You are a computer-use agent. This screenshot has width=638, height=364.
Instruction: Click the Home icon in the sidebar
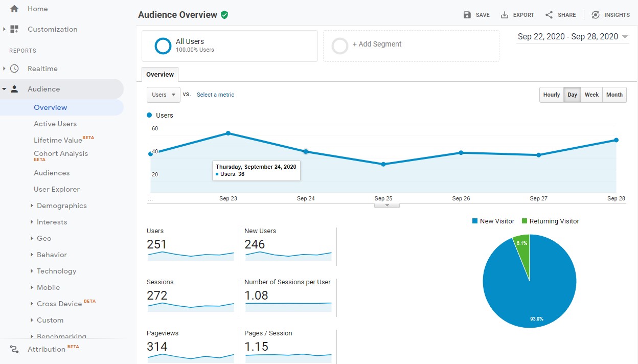tap(13, 9)
